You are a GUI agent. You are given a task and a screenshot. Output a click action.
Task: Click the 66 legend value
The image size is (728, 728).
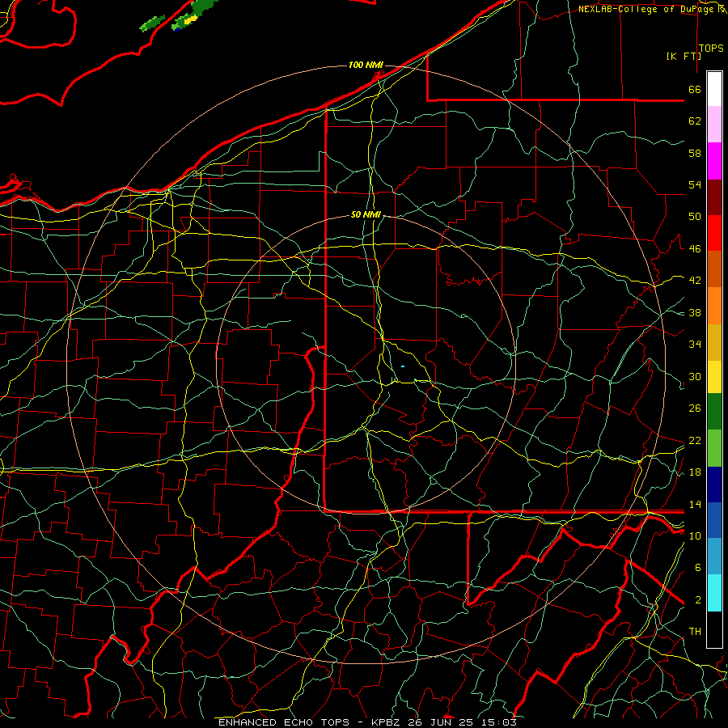point(695,90)
